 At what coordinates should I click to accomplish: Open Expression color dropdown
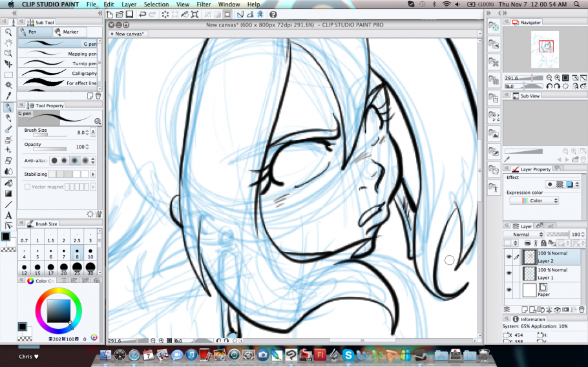click(534, 200)
